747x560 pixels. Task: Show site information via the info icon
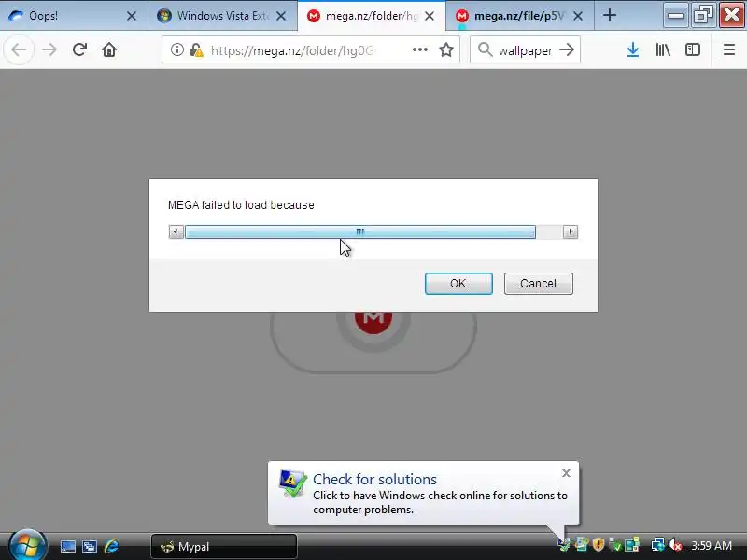click(177, 49)
